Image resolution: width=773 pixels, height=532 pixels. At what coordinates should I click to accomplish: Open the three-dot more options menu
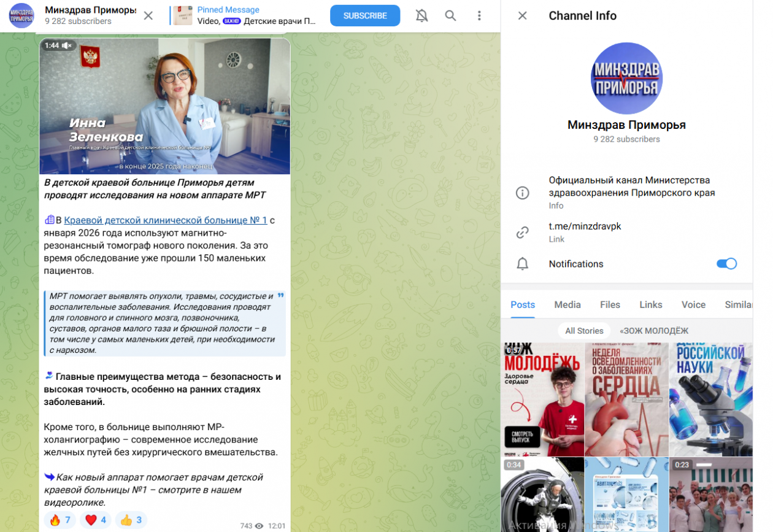click(x=479, y=16)
